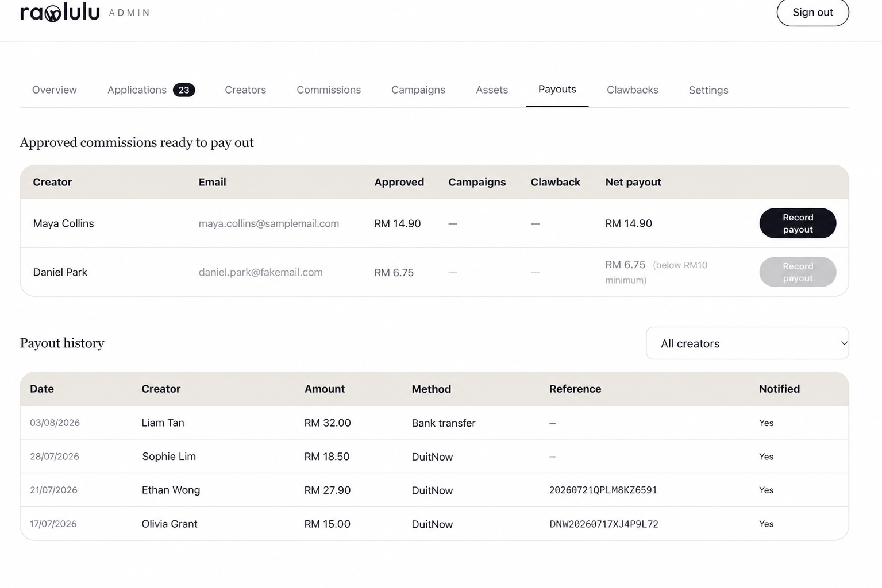The width and height of the screenshot is (882, 588).
Task: Click the Reference column header
Action: click(575, 389)
